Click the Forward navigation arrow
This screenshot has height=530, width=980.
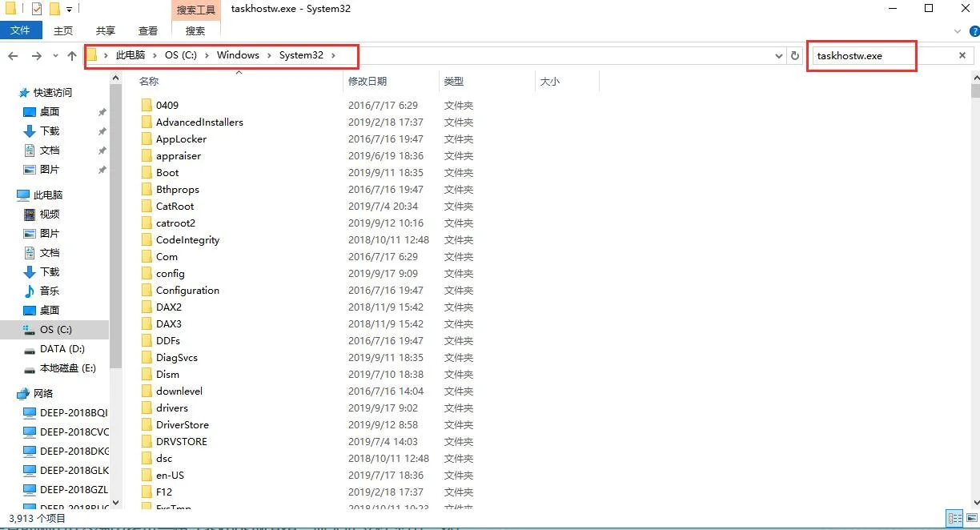[36, 55]
